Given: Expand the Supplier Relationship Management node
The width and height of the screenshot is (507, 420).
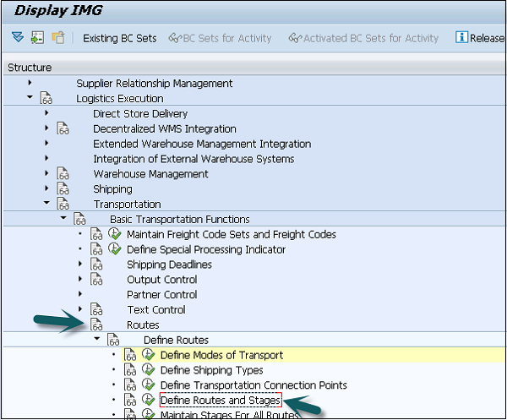Looking at the screenshot, I should tap(30, 83).
